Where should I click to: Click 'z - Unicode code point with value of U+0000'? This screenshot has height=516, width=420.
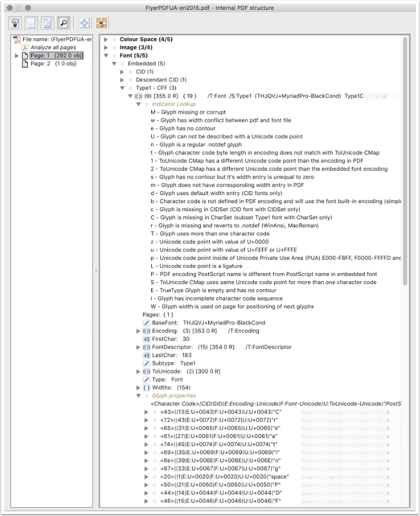coord(209,242)
